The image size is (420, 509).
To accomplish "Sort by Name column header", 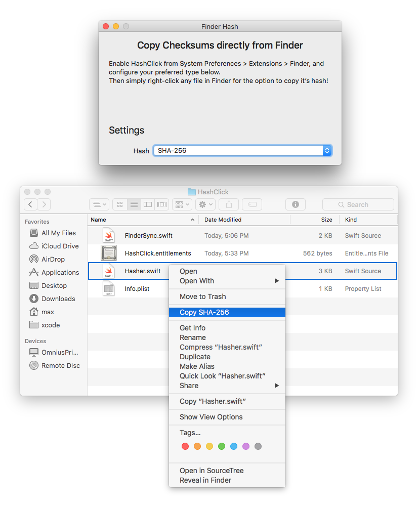I will [x=143, y=220].
